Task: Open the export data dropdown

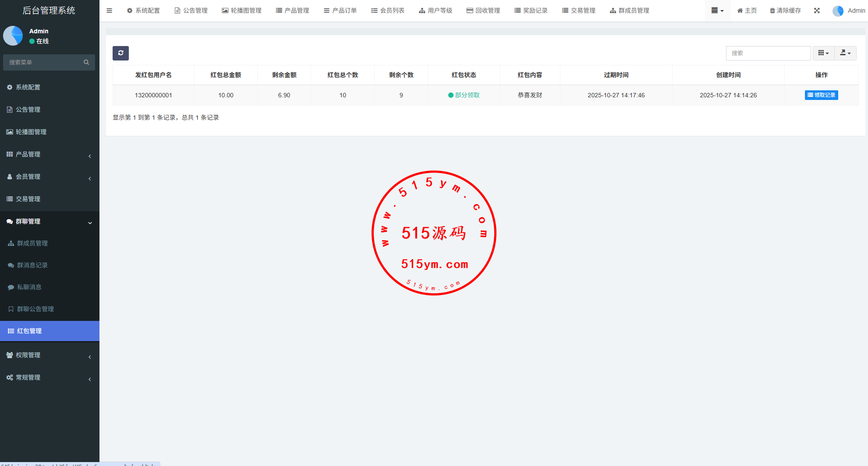Action: pyautogui.click(x=845, y=53)
